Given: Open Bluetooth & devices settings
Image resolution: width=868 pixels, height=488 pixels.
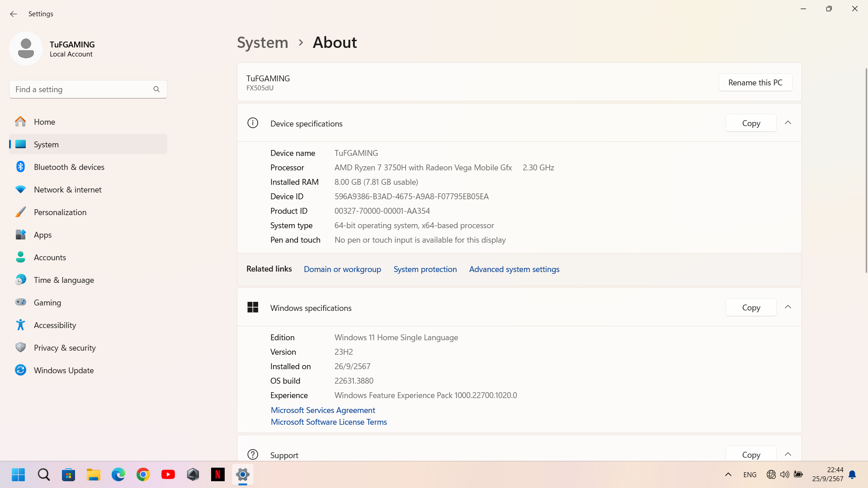Looking at the screenshot, I should pos(88,167).
